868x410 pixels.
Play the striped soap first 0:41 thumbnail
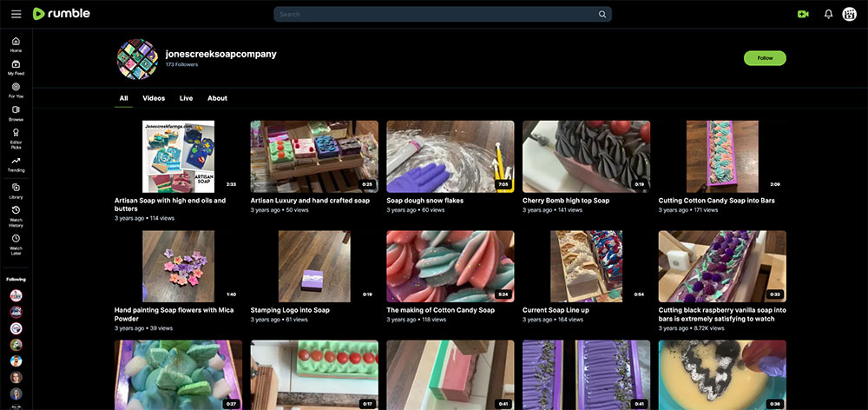450,375
